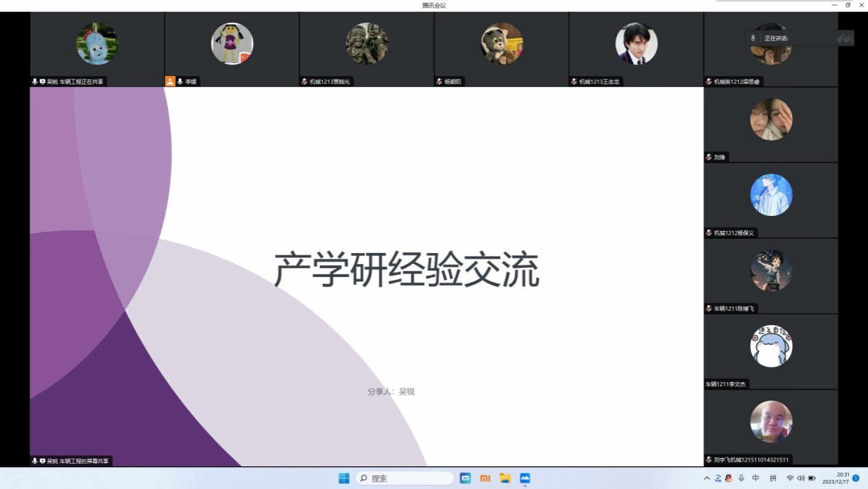Select the 李媛 participant video tile

pos(232,48)
